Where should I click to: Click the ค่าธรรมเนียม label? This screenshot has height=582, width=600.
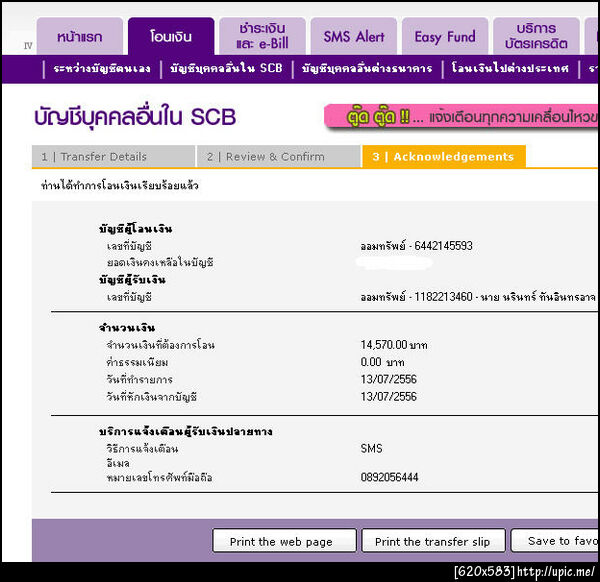[137, 362]
